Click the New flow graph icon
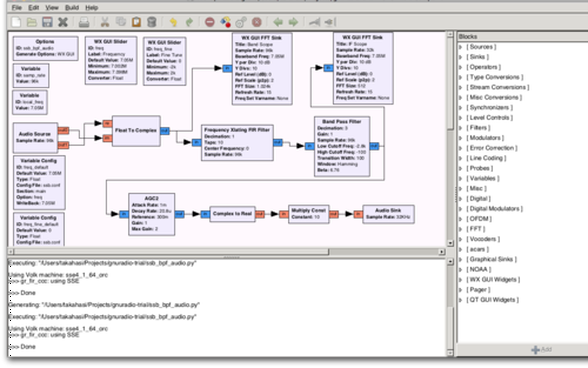 (x=16, y=22)
